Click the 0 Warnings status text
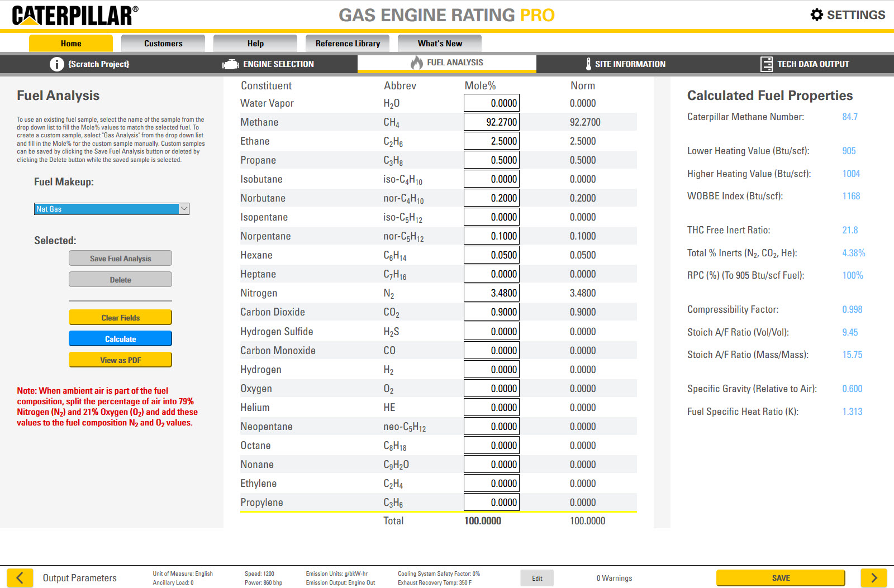 click(614, 578)
